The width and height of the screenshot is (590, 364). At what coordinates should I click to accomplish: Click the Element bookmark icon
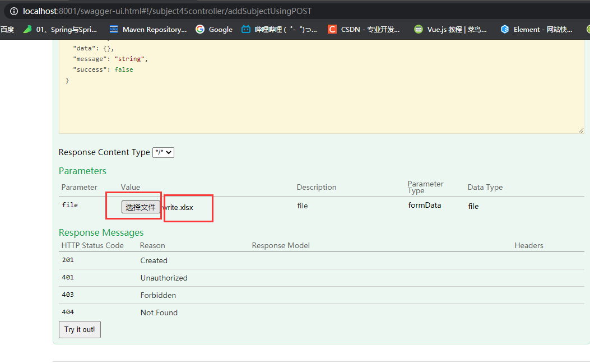[x=504, y=29]
